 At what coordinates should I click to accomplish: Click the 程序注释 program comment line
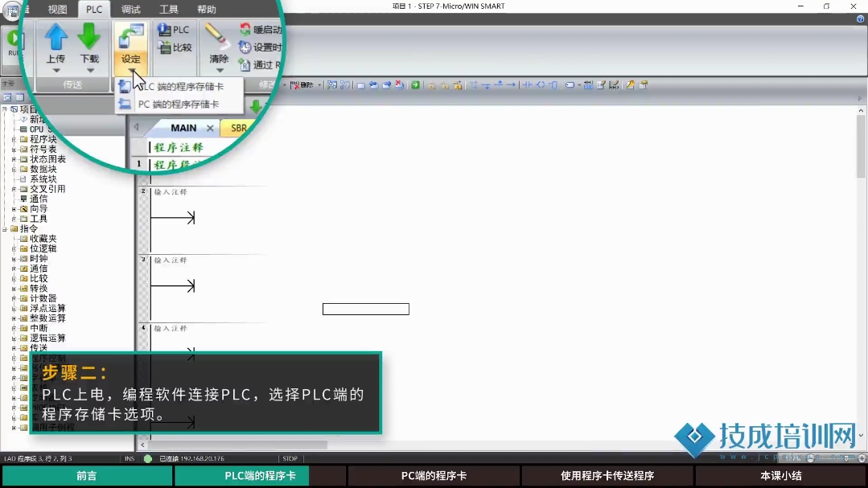point(179,148)
